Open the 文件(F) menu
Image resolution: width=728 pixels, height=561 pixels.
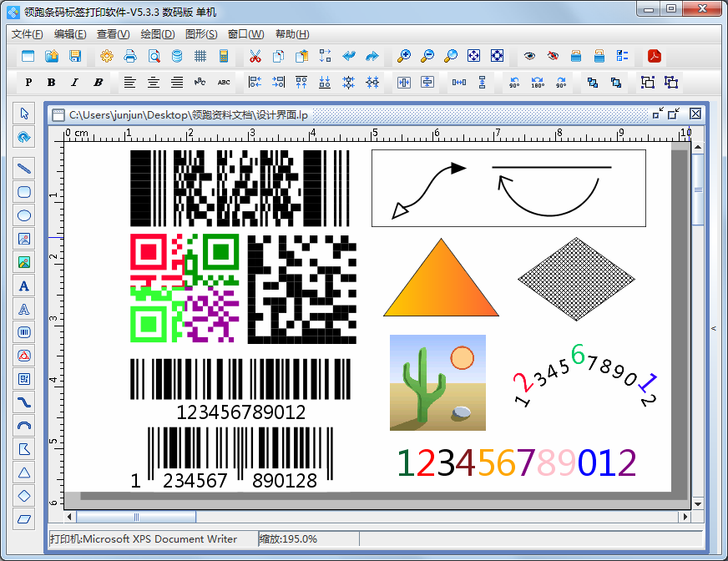(27, 34)
